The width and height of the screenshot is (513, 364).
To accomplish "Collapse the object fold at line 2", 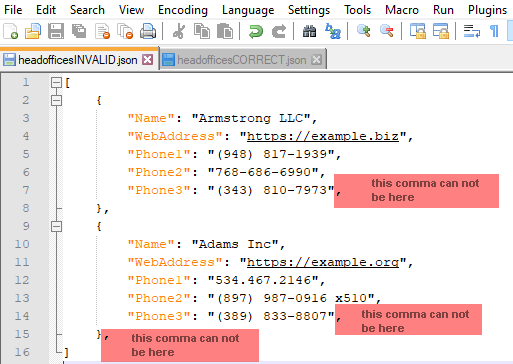I will pos(56,100).
